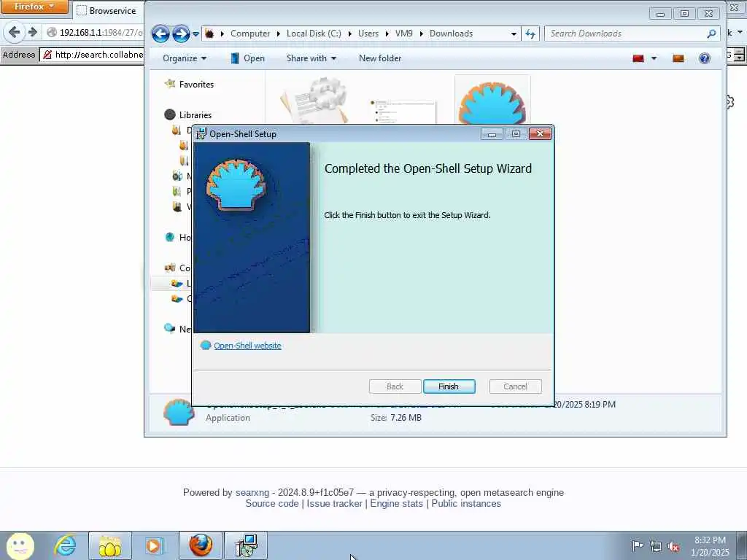Click the network tray icon

pyautogui.click(x=656, y=545)
